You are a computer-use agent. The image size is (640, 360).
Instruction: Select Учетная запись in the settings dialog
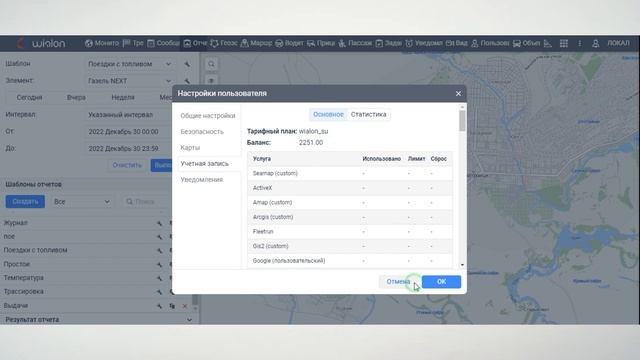pos(204,164)
